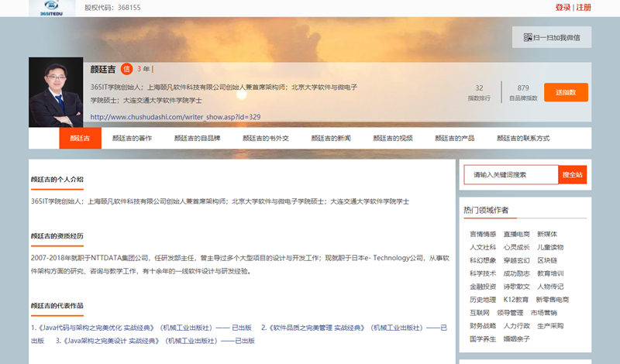Click the 登录 login link

coord(563,8)
